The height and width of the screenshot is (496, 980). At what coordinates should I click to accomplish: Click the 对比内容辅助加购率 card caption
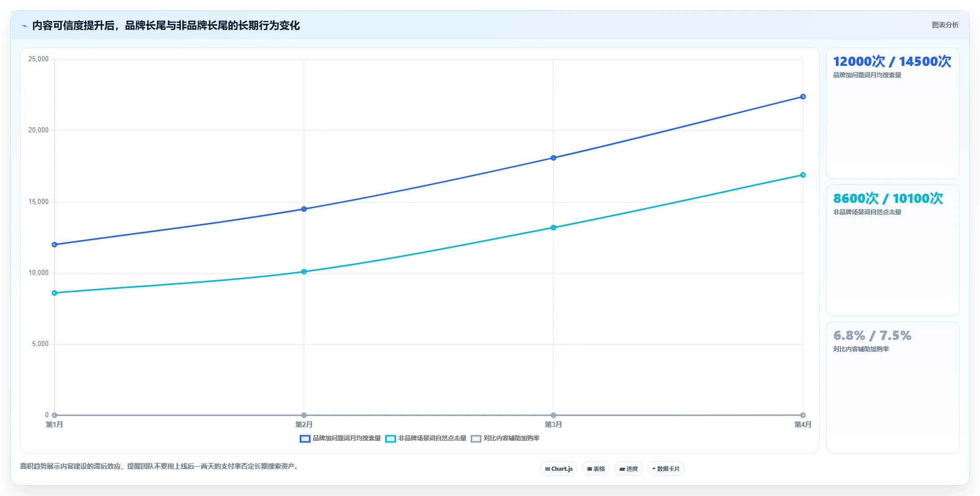tap(861, 349)
